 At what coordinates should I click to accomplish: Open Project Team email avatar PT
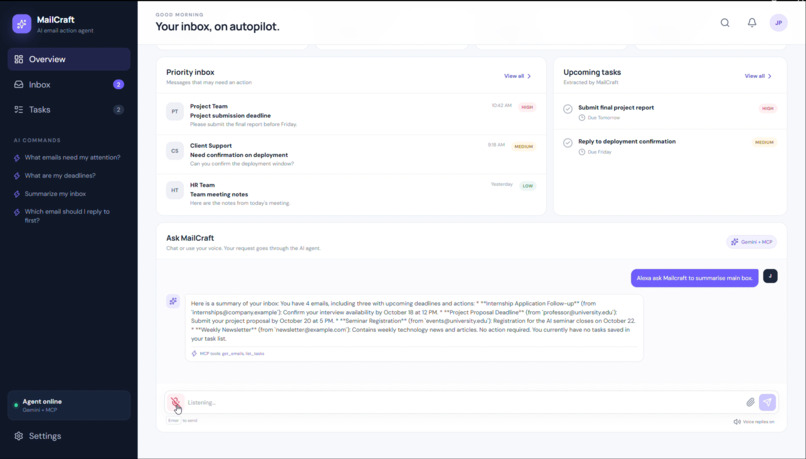175,112
